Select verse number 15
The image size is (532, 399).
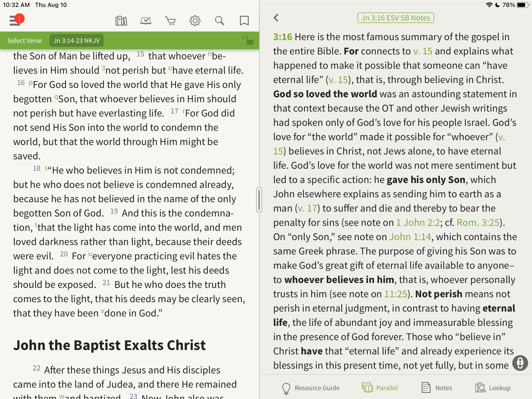140,54
